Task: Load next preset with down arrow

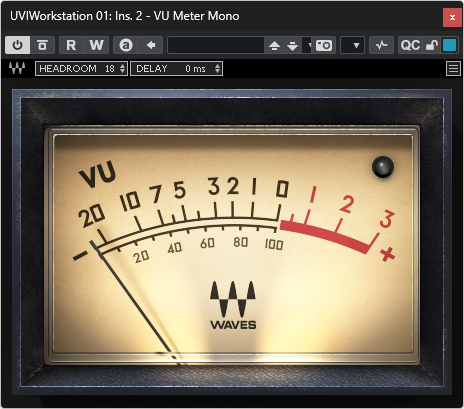Action: point(292,45)
